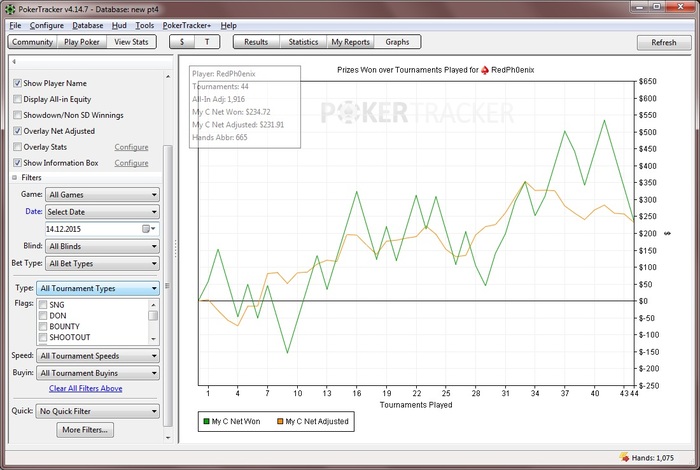Switch to the Statistics tab
The width and height of the screenshot is (700, 470).
303,42
